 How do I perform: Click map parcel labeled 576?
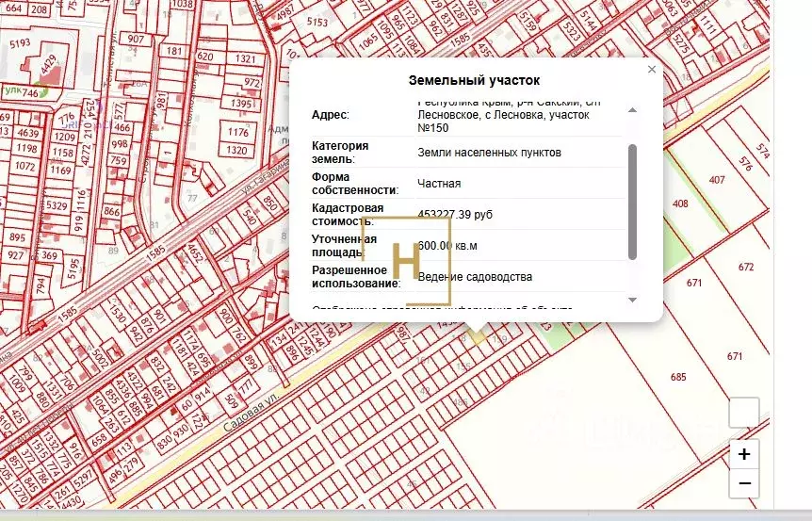(746, 164)
